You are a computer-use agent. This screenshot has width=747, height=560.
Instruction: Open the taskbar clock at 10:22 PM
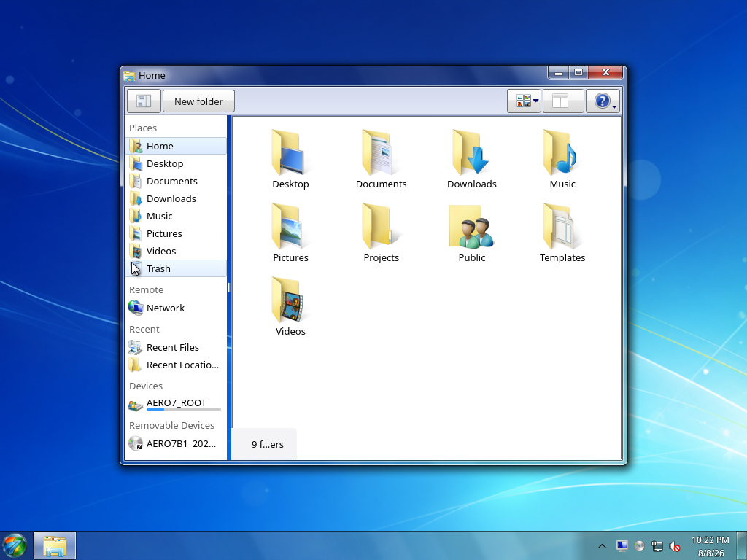(x=711, y=546)
